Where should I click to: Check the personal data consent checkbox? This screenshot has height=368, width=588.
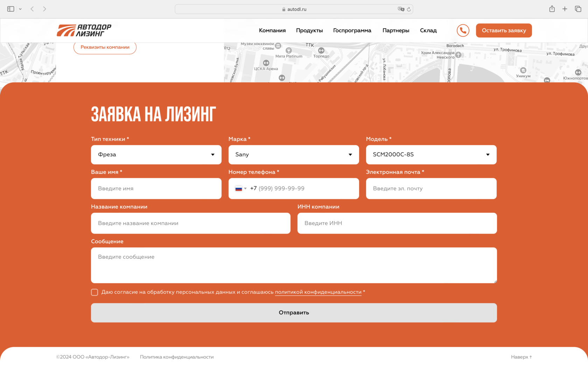94,292
